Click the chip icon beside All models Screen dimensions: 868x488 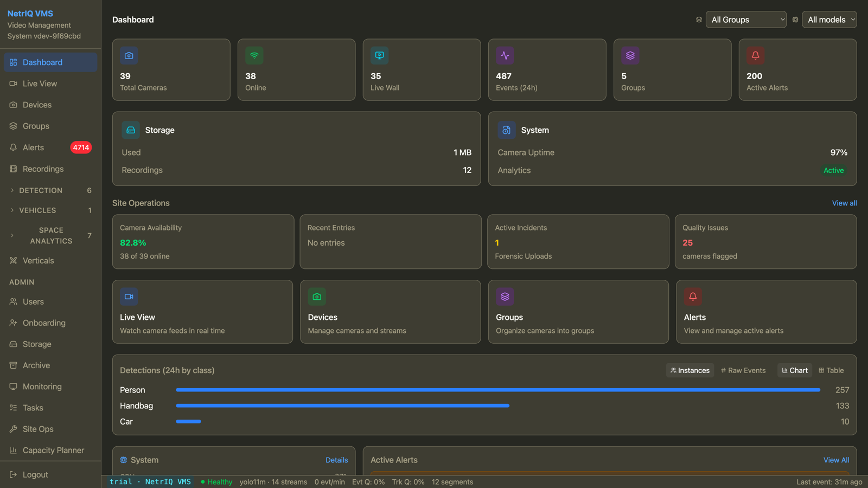click(795, 20)
